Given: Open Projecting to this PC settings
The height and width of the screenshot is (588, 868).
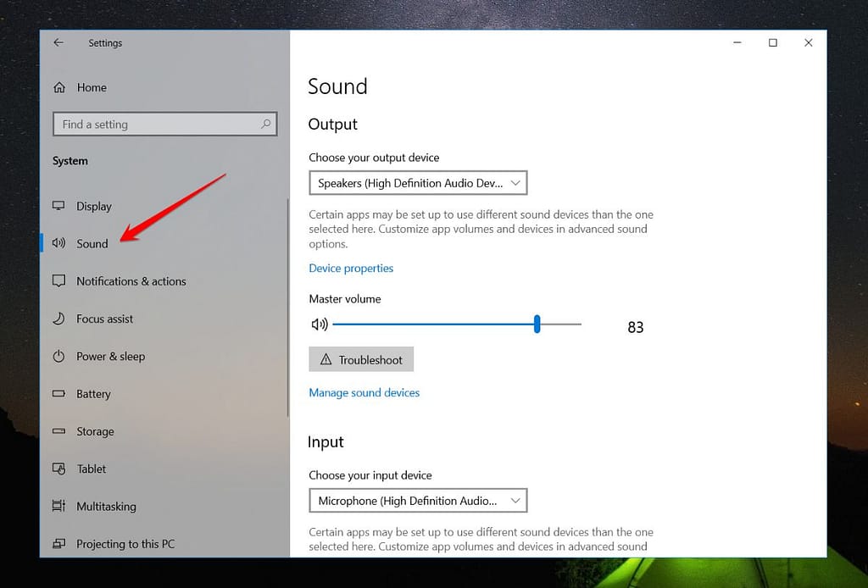Looking at the screenshot, I should tap(125, 544).
